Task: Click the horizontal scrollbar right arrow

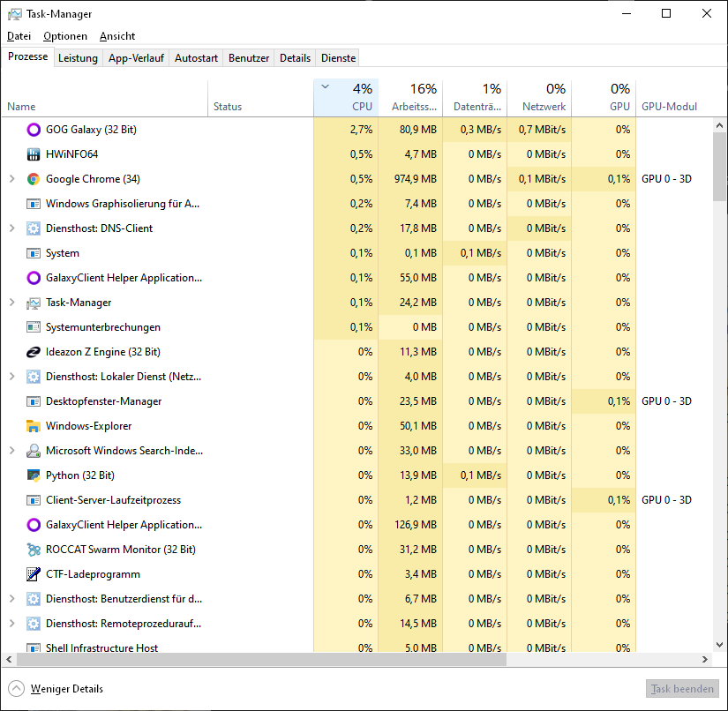Action: (705, 659)
